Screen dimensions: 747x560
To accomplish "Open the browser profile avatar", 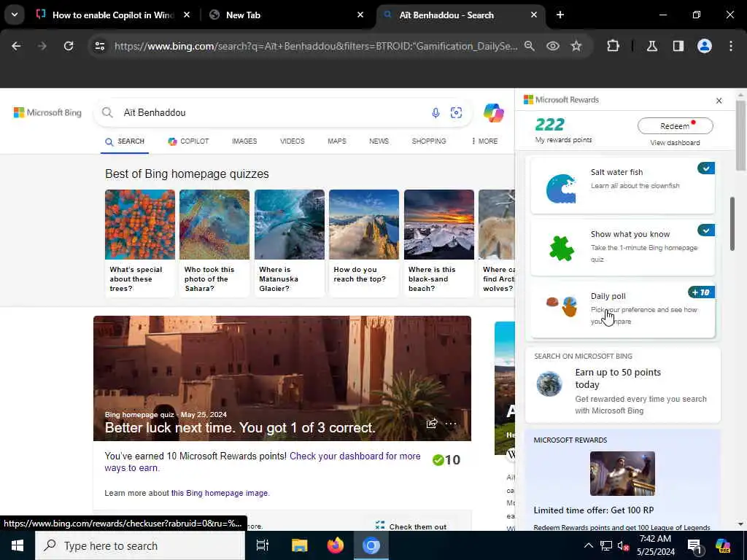I will point(705,46).
